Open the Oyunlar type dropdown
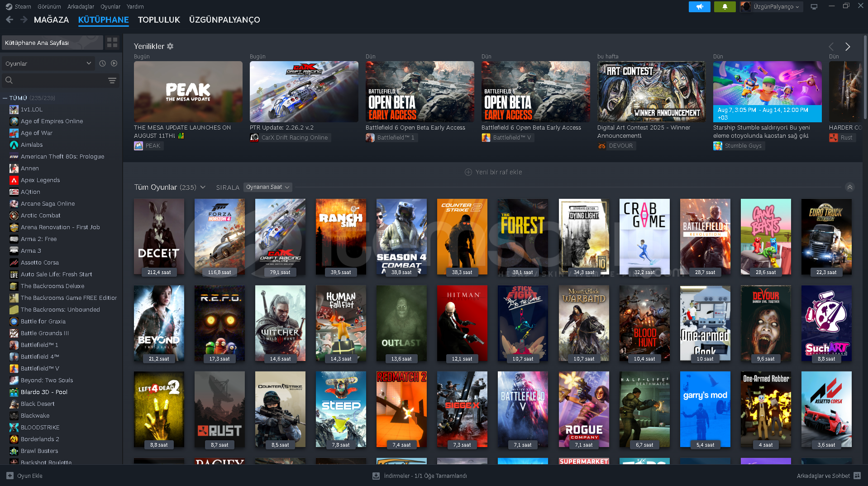Screen dimensions: 868x486 click(48, 63)
